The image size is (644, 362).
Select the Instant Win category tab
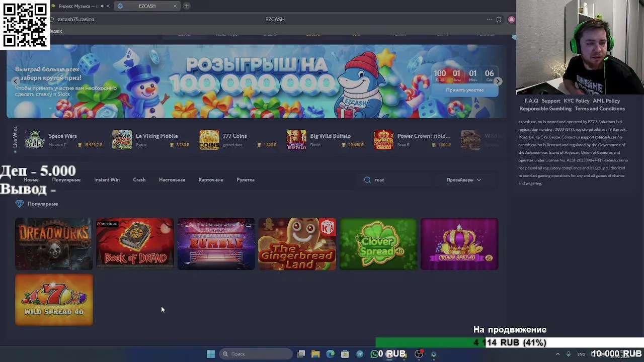tap(107, 180)
